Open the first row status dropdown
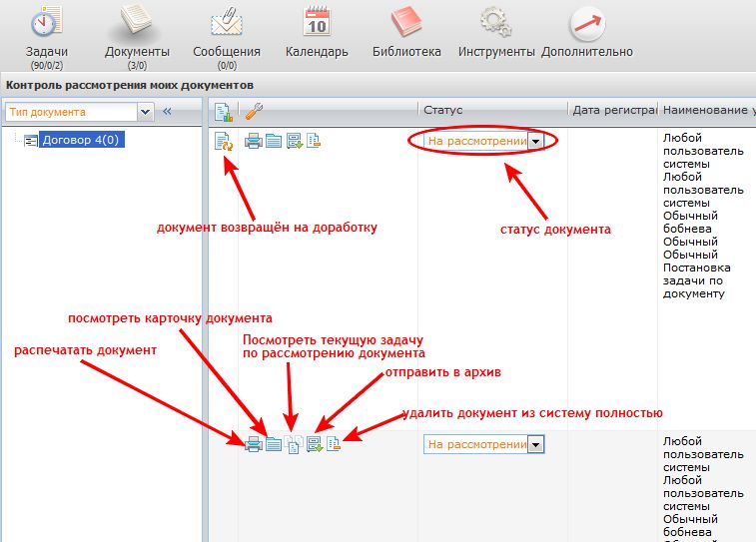This screenshot has height=542, width=756. 536,142
